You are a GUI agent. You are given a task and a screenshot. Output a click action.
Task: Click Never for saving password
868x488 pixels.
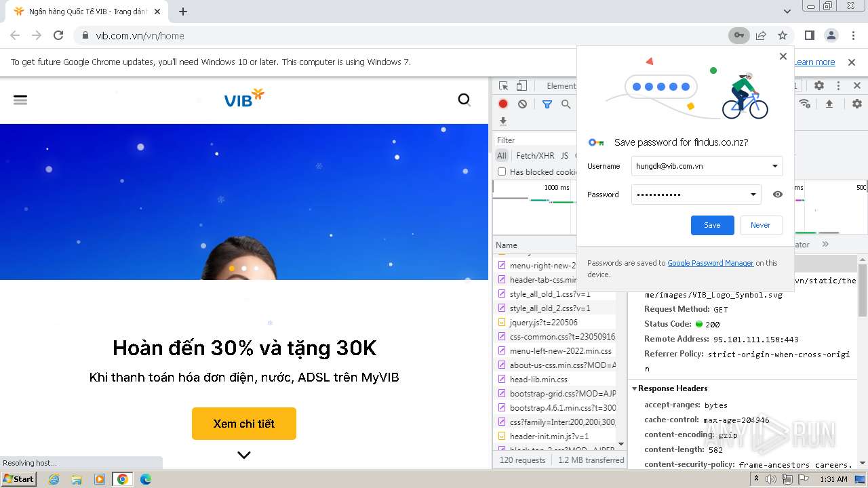pos(760,225)
